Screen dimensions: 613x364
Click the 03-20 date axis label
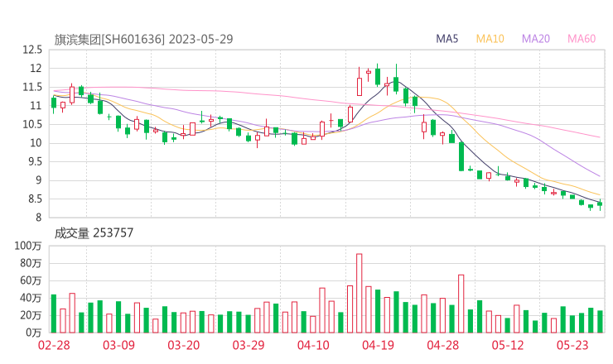(x=184, y=345)
